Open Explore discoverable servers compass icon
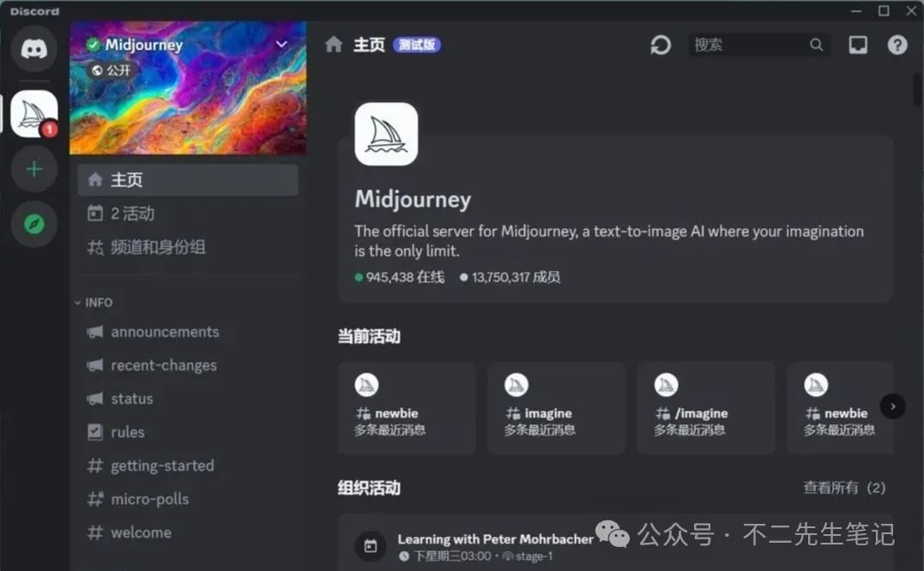The height and width of the screenshot is (571, 924). [x=34, y=225]
